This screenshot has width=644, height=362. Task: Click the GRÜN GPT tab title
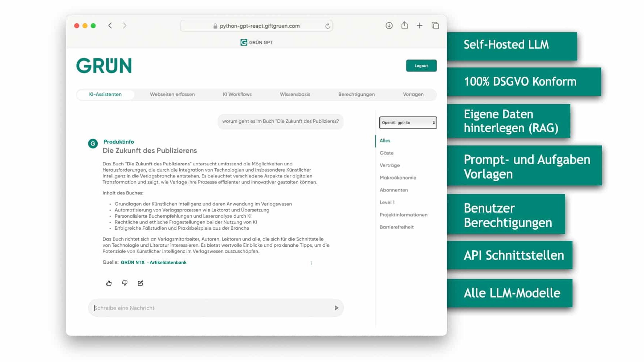pos(261,42)
